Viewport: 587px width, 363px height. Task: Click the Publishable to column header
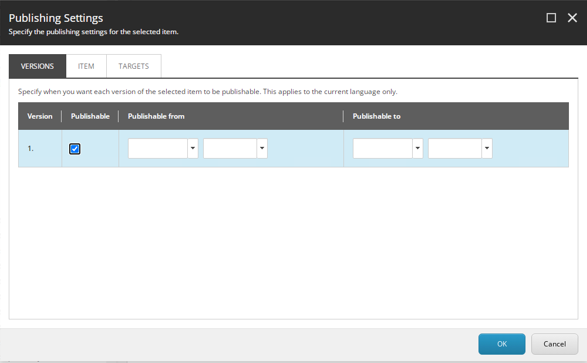(x=376, y=116)
